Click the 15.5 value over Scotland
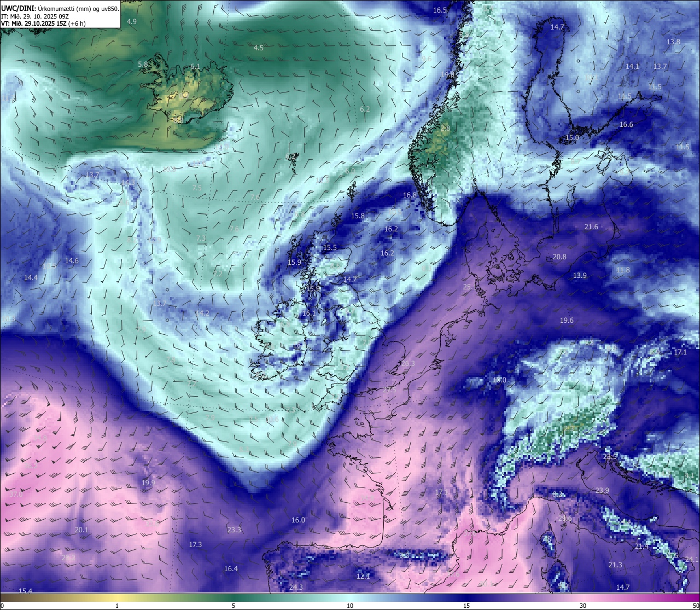 [330, 248]
